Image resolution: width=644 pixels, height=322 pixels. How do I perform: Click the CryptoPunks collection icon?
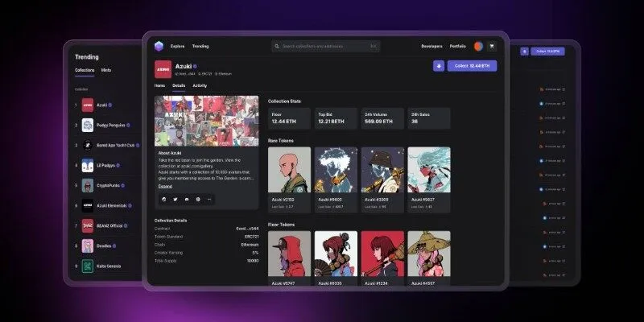pyautogui.click(x=88, y=186)
